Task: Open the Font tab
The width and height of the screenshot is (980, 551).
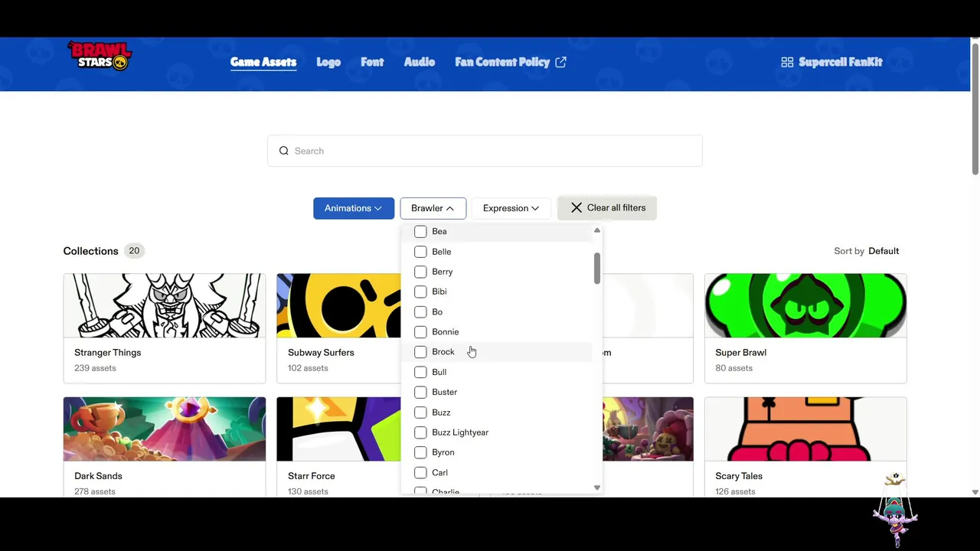Action: coord(372,62)
